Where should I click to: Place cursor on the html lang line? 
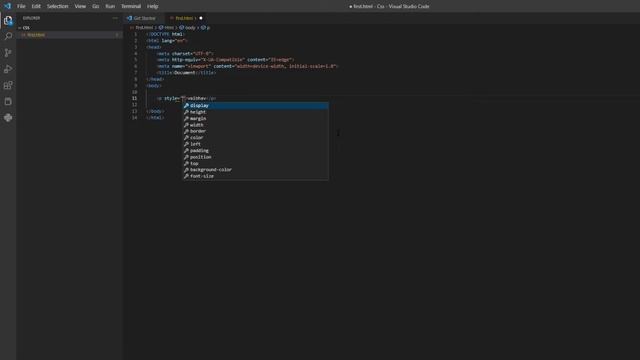click(x=167, y=41)
